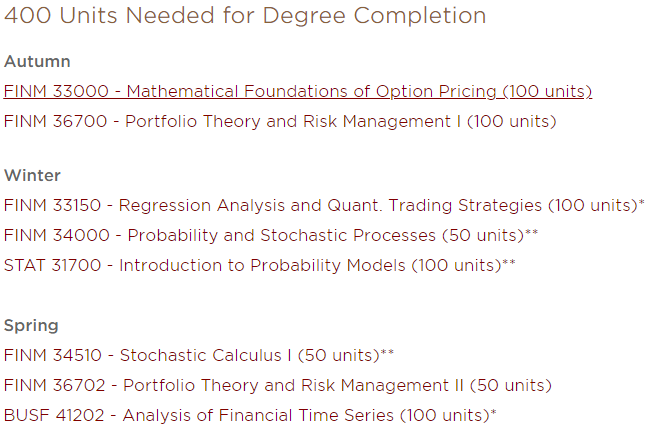Screen dimensions: 653x432
Task: Click the double asterisk after Stochastic Calculus I
Action: [387, 352]
